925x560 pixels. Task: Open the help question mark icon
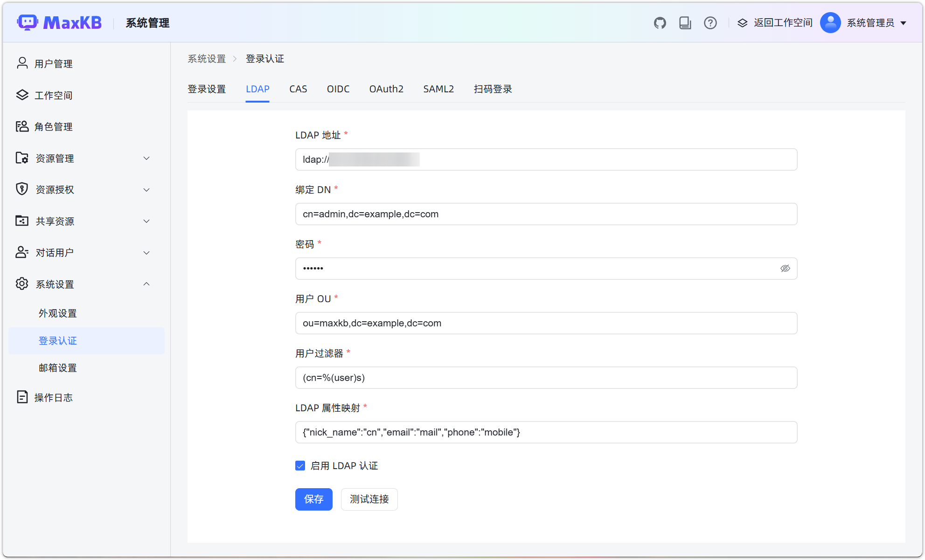(710, 22)
